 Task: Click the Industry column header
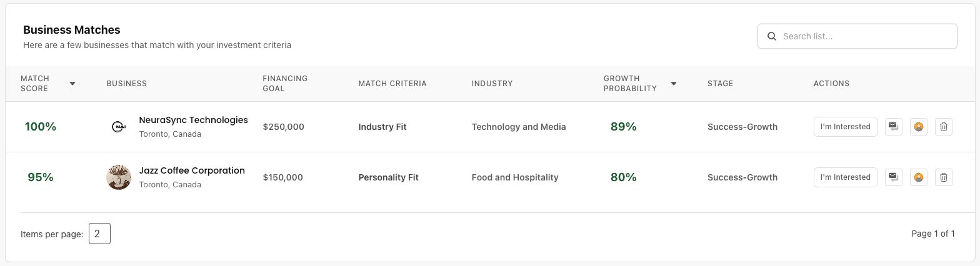(x=492, y=84)
